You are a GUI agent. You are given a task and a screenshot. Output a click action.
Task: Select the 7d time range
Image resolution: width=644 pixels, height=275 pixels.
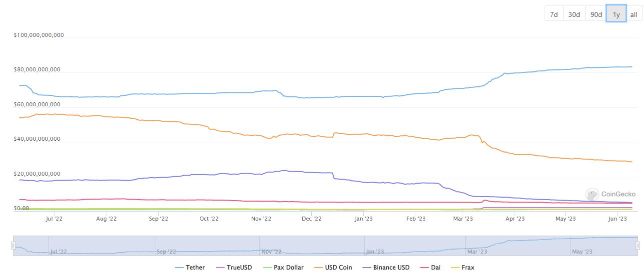pyautogui.click(x=554, y=14)
